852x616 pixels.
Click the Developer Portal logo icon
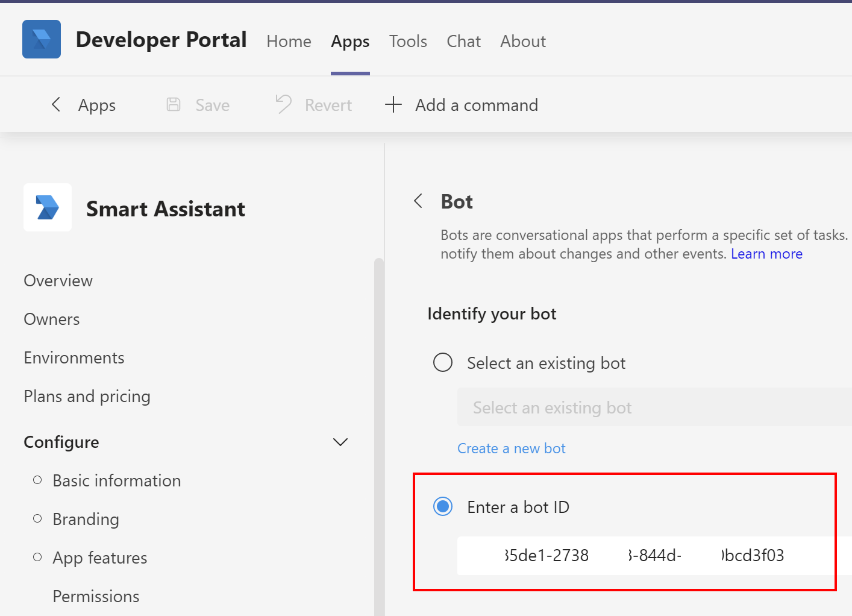tap(42, 39)
